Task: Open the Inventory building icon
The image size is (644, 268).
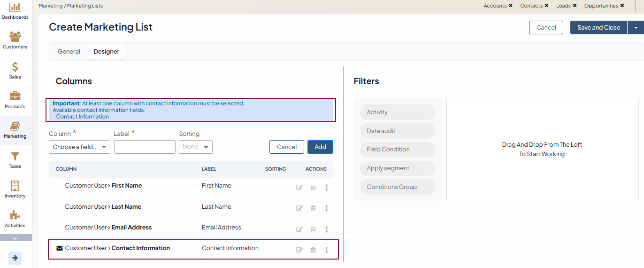Action: (x=15, y=186)
